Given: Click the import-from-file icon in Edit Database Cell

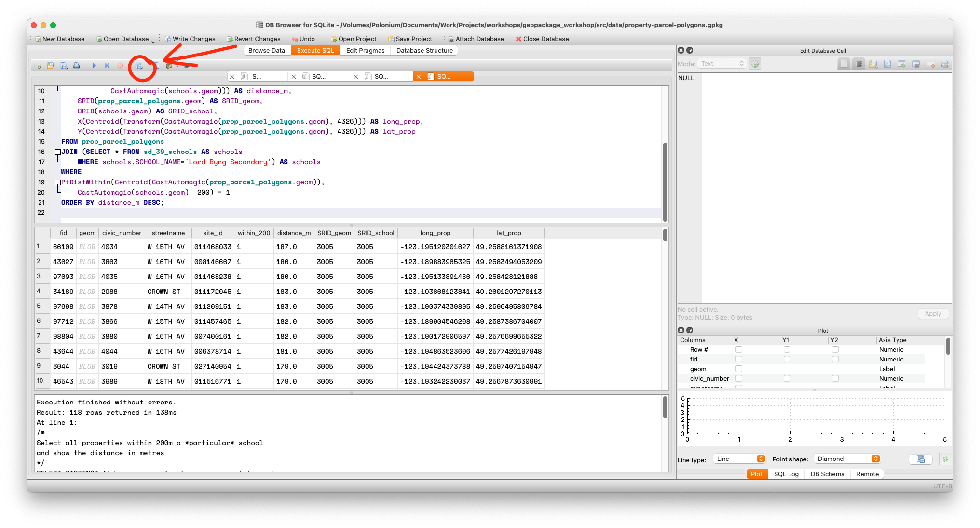Looking at the screenshot, I should pos(873,63).
